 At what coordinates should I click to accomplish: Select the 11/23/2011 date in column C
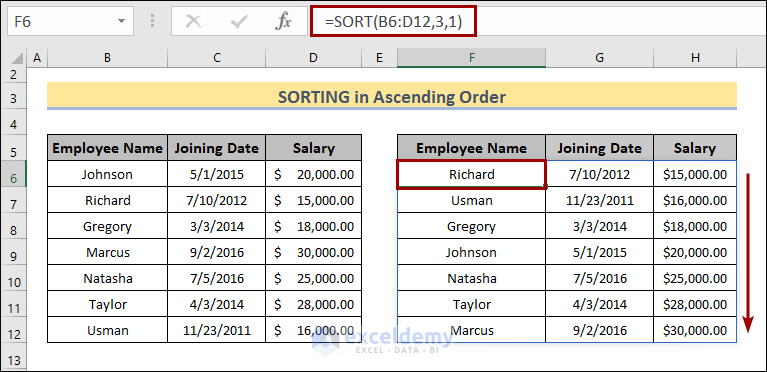coord(217,330)
